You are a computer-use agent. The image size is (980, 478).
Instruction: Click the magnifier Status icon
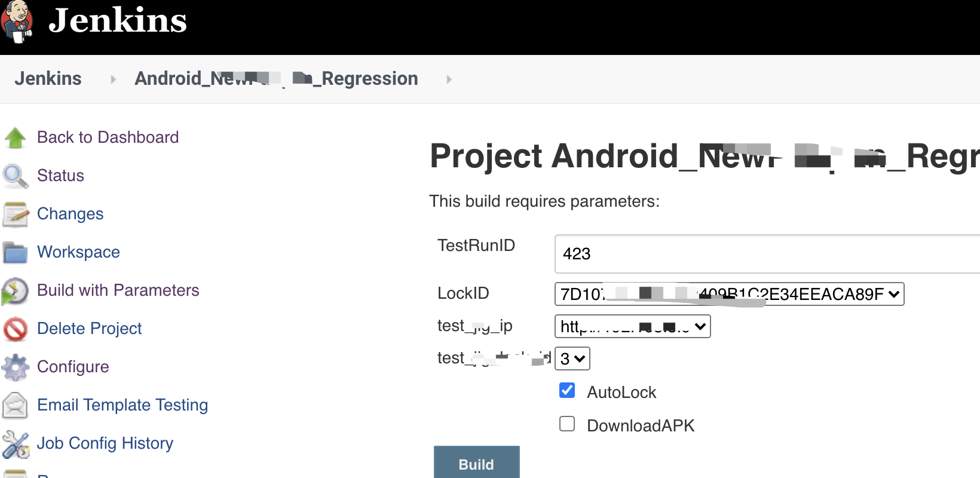15,176
